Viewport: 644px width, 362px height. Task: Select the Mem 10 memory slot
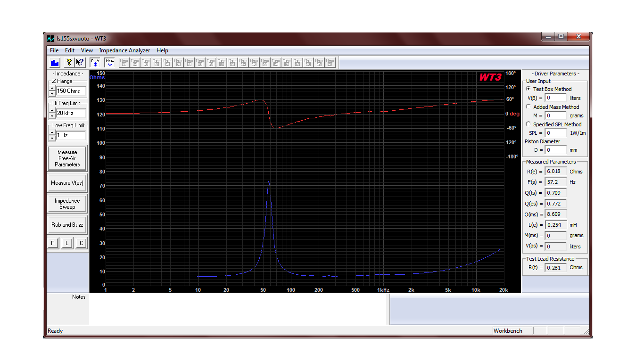222,62
